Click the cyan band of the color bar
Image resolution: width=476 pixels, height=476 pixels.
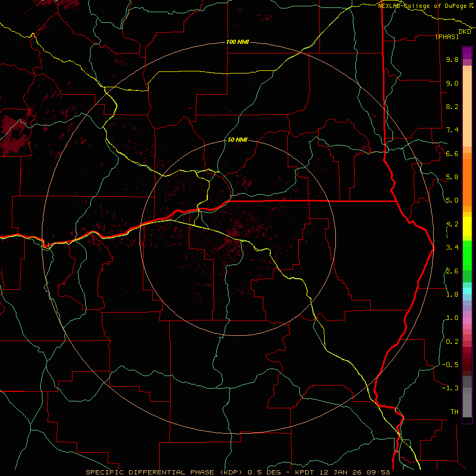tap(467, 291)
